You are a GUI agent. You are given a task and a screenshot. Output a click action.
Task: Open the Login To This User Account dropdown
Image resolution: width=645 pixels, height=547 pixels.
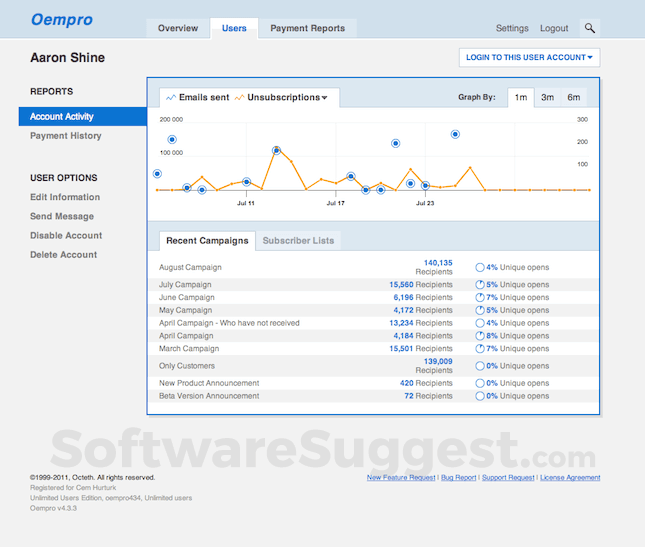click(x=529, y=58)
